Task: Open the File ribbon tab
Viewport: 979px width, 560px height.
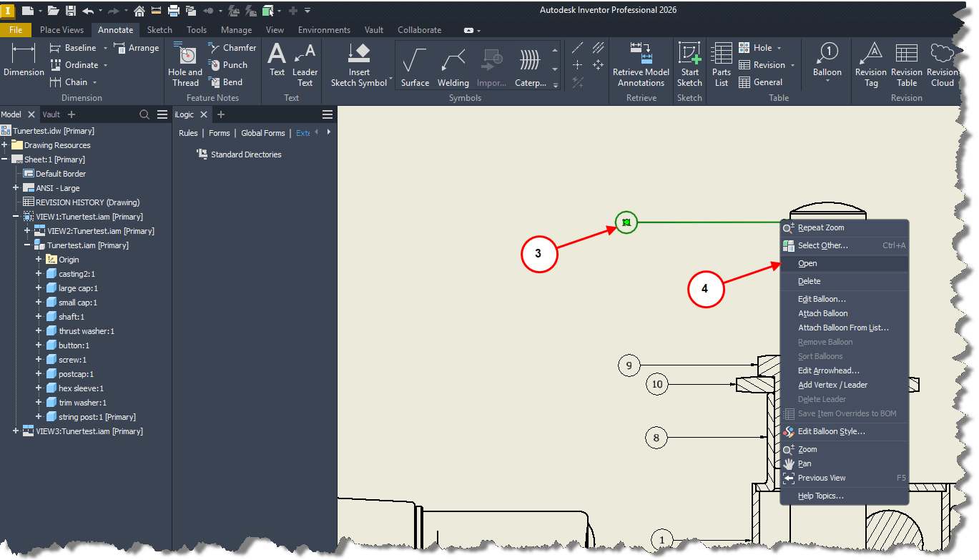Action: [x=16, y=30]
